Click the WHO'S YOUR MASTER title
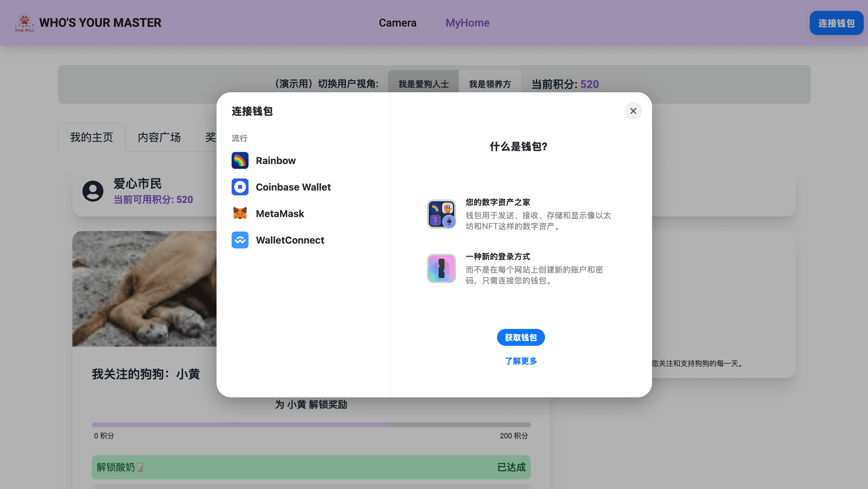The width and height of the screenshot is (868, 489). pos(100,23)
